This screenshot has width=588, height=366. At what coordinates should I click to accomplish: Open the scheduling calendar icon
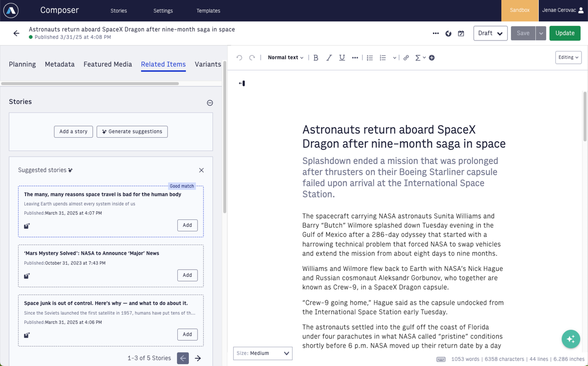tap(461, 33)
